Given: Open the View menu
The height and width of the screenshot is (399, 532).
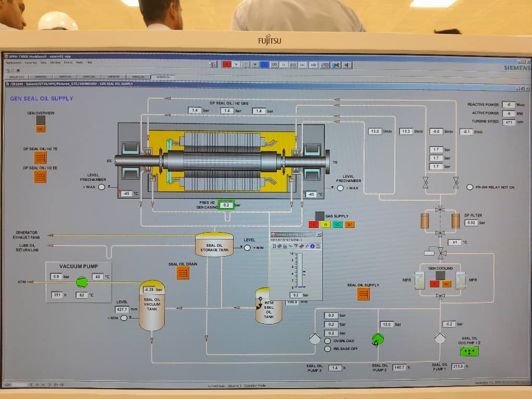Looking at the screenshot, I should (x=43, y=63).
